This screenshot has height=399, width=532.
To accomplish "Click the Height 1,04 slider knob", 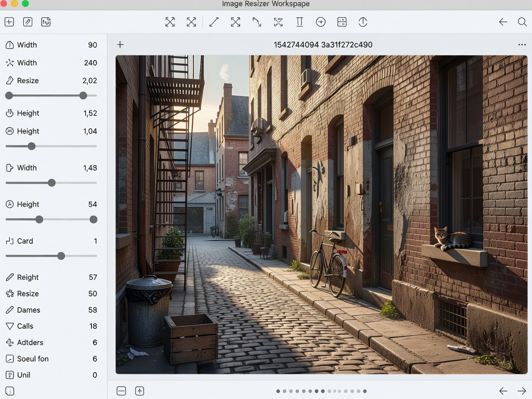I will point(31,146).
